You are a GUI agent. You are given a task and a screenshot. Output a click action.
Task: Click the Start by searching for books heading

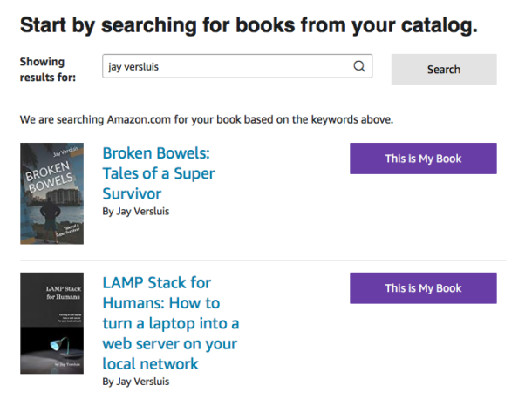point(249,25)
